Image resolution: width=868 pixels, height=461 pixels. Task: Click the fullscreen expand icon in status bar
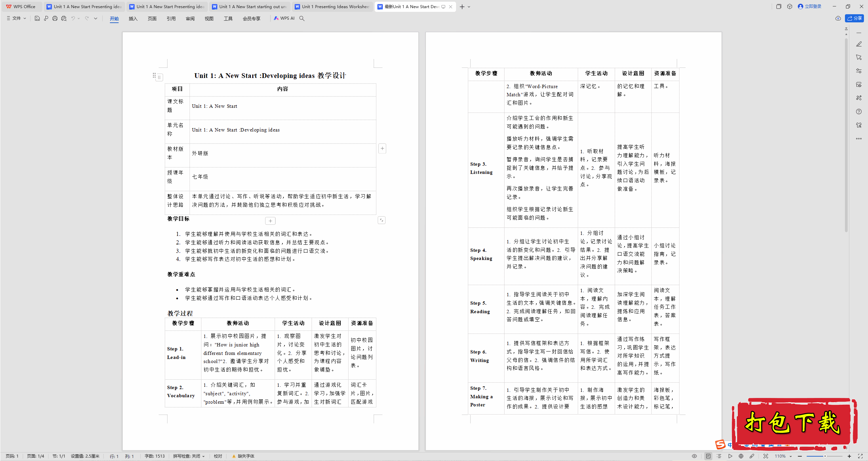click(860, 456)
